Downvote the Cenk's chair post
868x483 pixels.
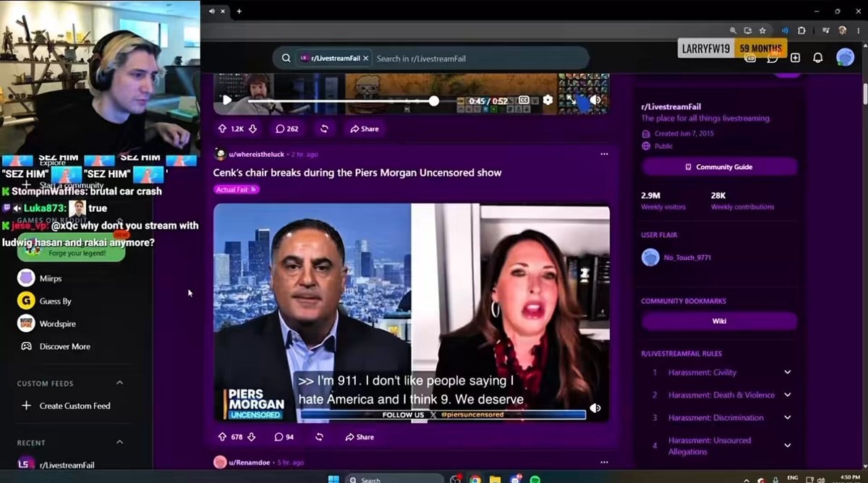[252, 437]
